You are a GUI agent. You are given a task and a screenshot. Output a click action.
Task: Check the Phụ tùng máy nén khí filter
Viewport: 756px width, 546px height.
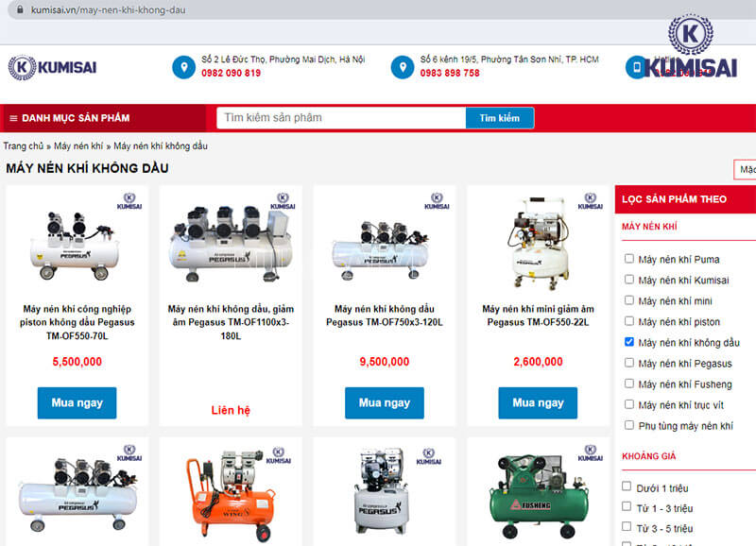628,425
